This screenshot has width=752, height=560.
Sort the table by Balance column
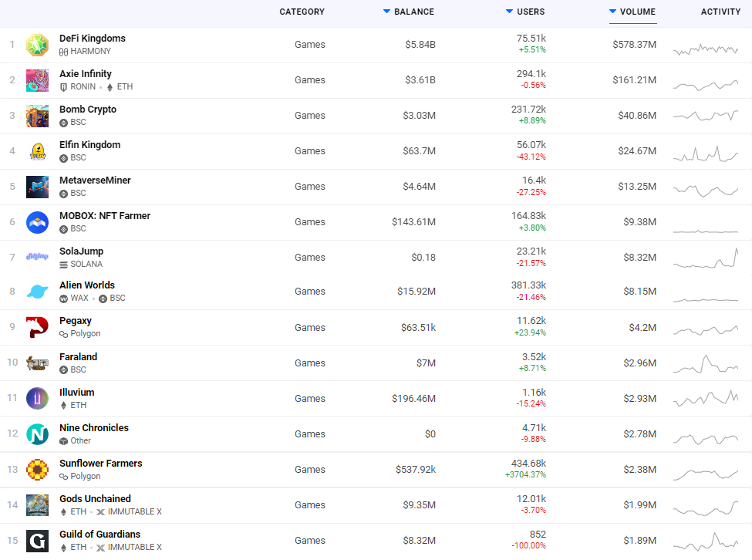[409, 12]
